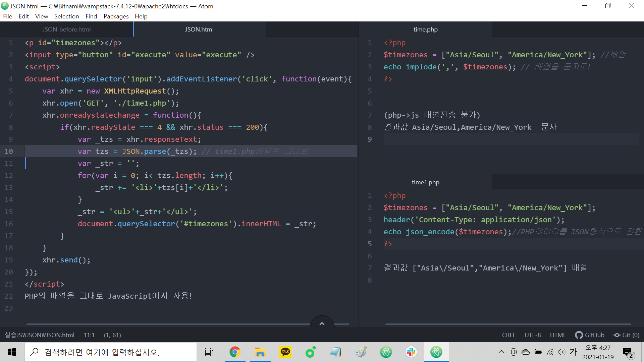This screenshot has height=362, width=644.
Task: Switch to JSON before.html tab
Action: [66, 29]
